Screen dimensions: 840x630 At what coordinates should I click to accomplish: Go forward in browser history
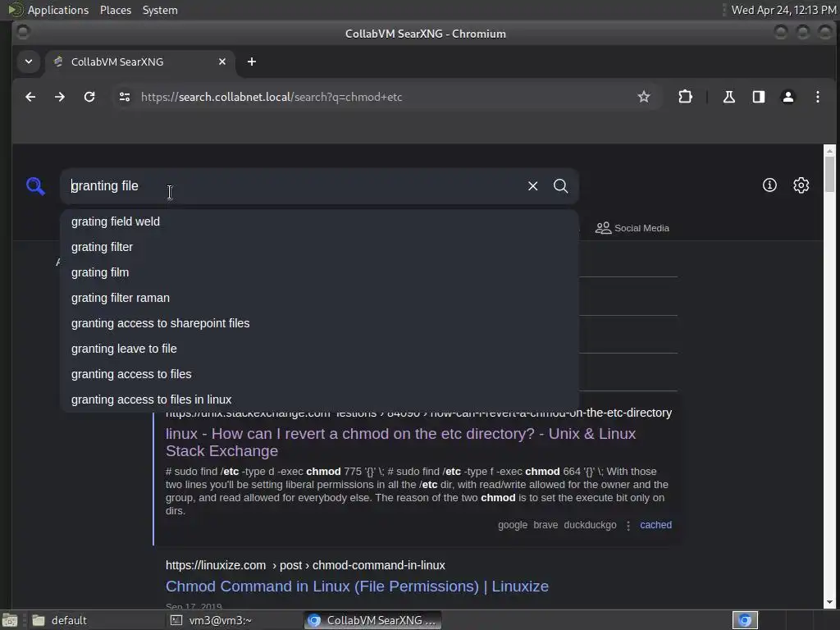(60, 97)
